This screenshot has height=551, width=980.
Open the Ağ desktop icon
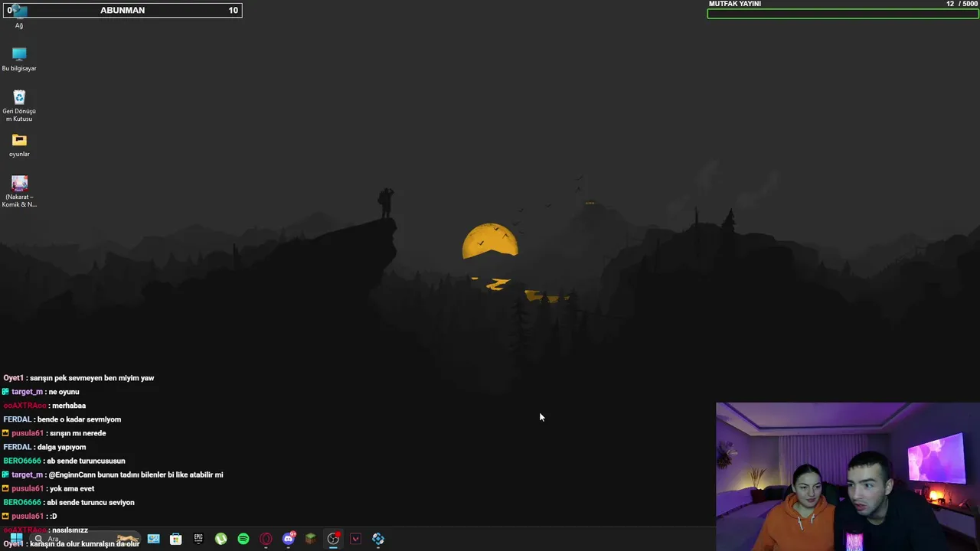[19, 17]
